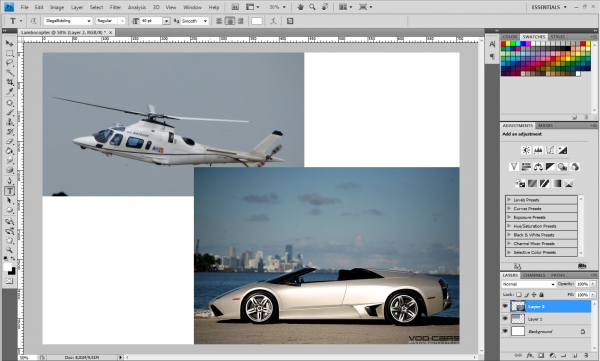Open the layer style fx menu
600x361 pixels.
[x=529, y=356]
